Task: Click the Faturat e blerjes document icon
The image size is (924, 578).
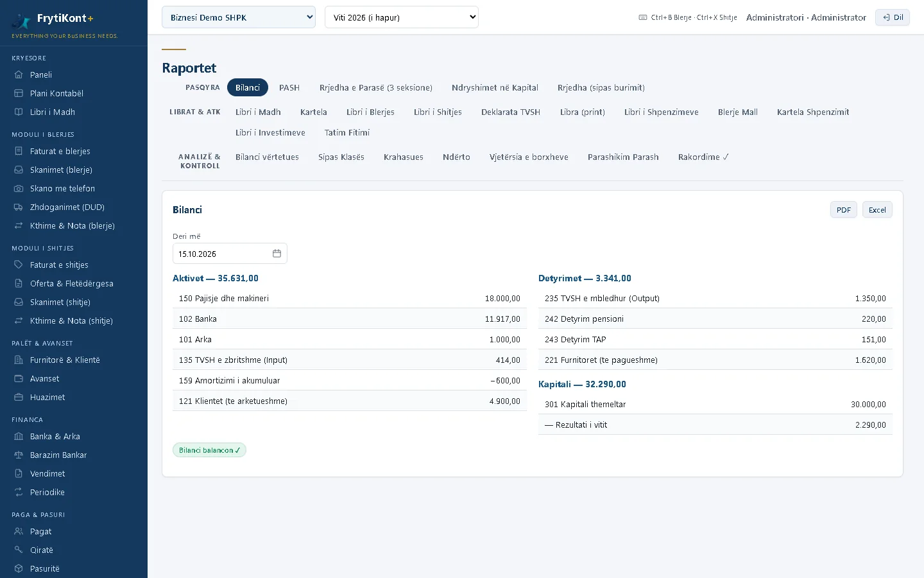Action: point(19,151)
